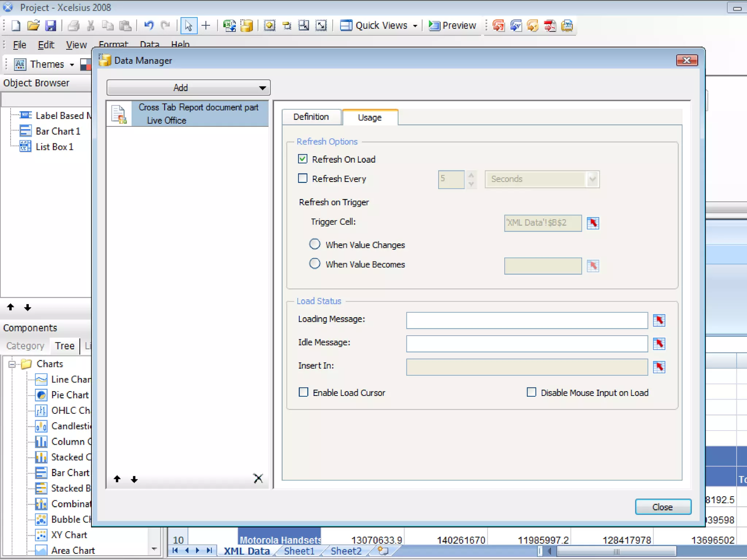Select Cross Tab Report Live Office connection
Image resolution: width=747 pixels, height=560 pixels.
(x=188, y=114)
